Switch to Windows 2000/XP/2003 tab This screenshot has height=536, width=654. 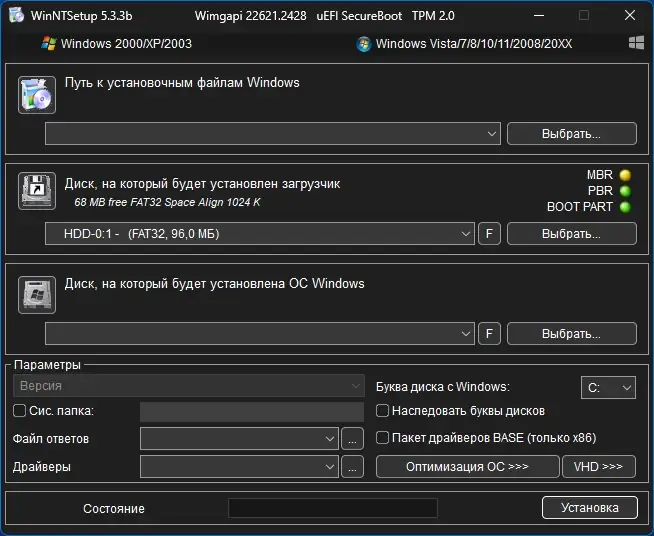(x=117, y=43)
